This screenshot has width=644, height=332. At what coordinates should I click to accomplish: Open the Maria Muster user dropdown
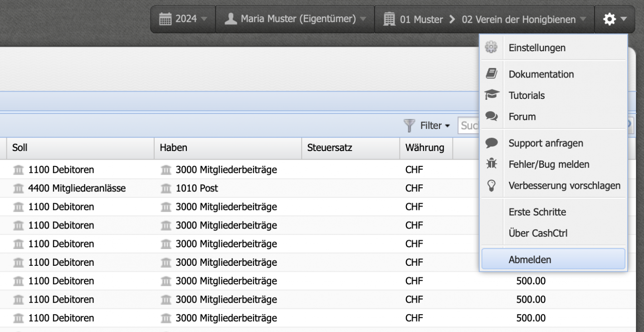pos(295,19)
